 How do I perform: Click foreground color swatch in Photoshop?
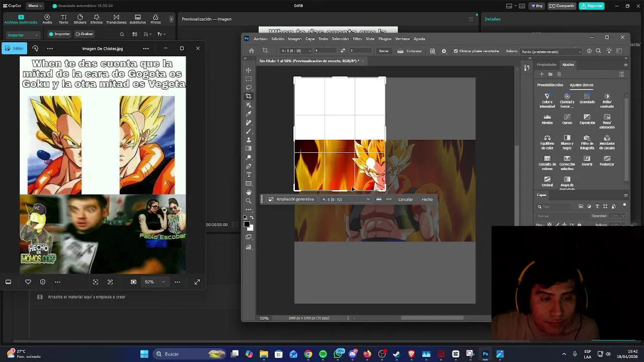coord(247,224)
